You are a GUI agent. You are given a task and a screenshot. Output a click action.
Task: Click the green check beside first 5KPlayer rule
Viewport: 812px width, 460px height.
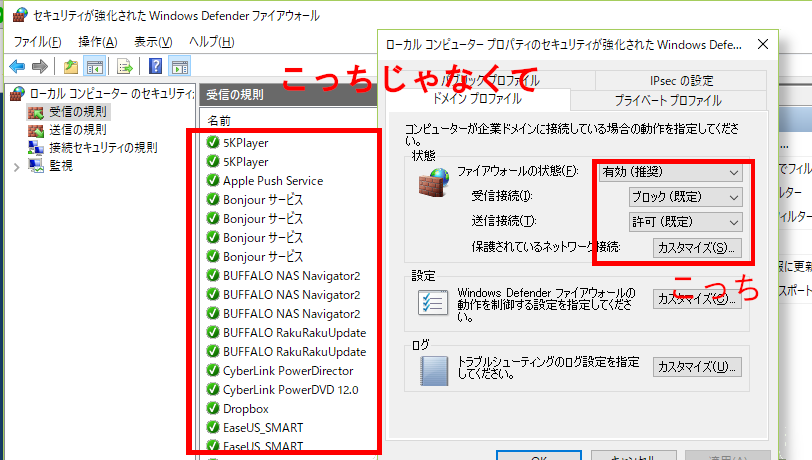pos(213,142)
